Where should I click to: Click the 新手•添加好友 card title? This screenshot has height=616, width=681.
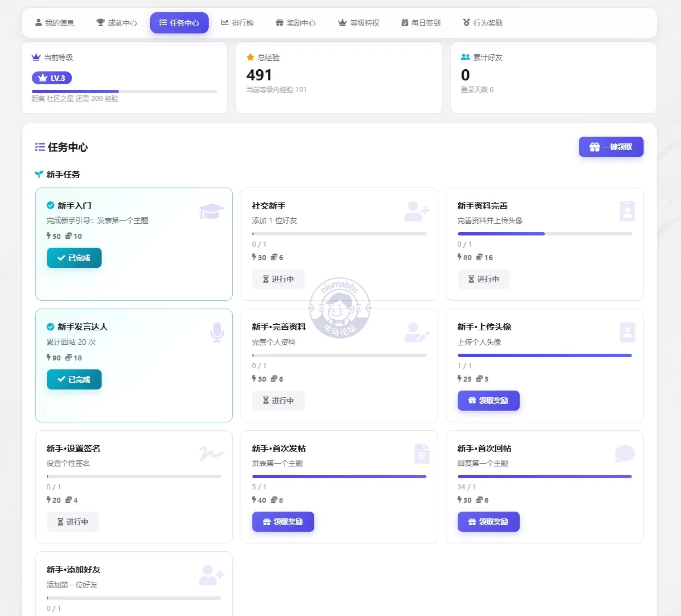(x=74, y=570)
